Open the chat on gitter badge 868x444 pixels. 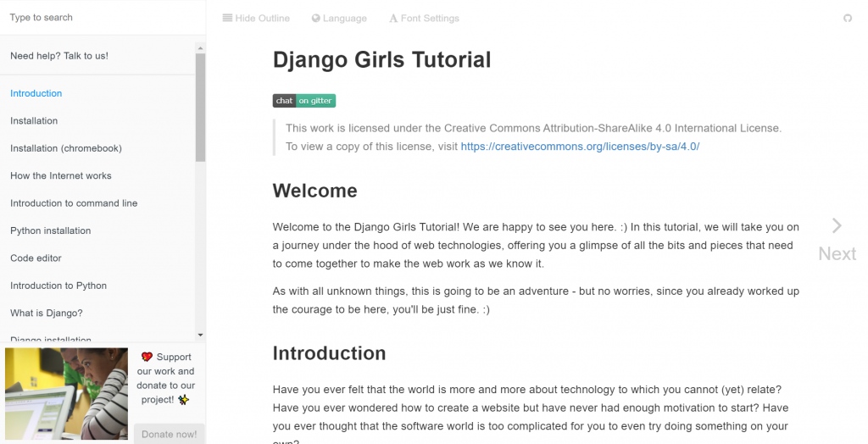coord(304,101)
